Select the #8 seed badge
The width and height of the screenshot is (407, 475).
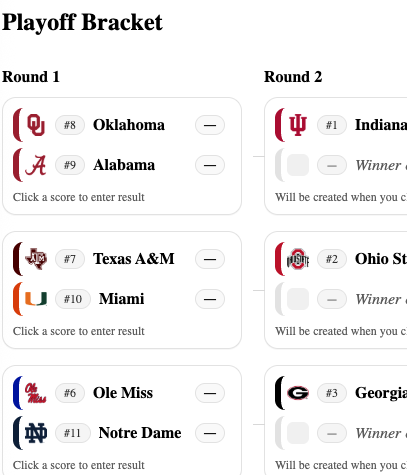pos(70,125)
